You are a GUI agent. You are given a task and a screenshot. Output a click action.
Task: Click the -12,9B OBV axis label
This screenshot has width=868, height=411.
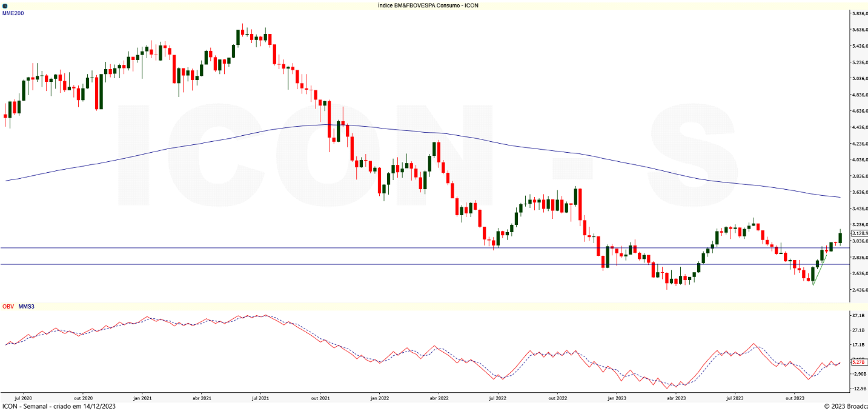click(x=859, y=389)
